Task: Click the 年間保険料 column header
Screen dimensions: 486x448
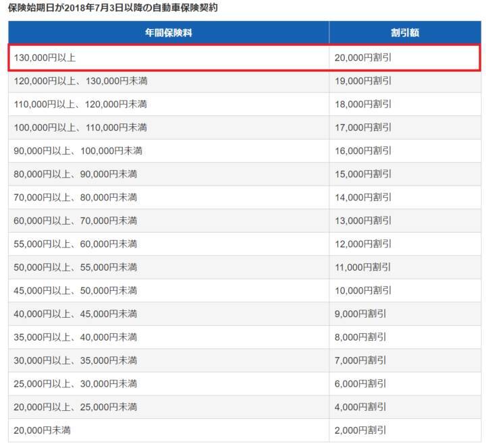Action: [169, 32]
